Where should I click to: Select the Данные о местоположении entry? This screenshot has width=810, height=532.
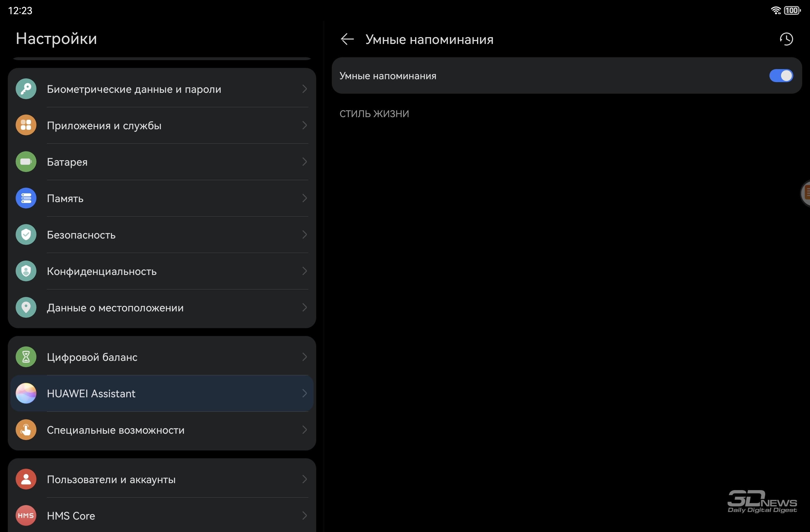[162, 308]
